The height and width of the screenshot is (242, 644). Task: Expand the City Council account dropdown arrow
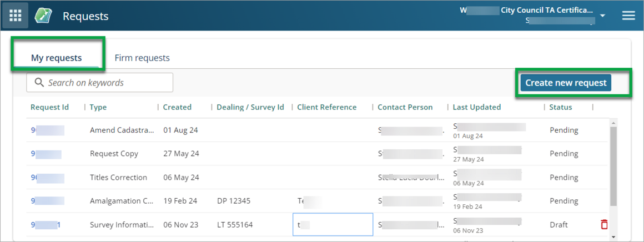pos(602,16)
